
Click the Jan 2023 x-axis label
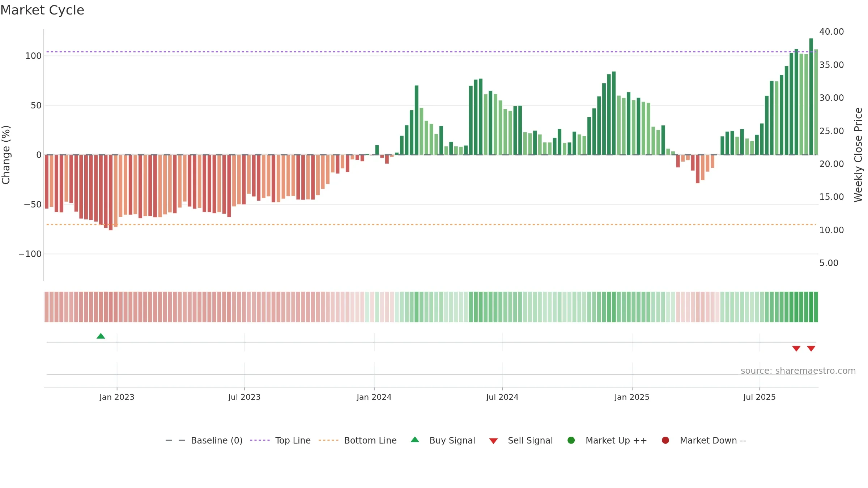[117, 397]
